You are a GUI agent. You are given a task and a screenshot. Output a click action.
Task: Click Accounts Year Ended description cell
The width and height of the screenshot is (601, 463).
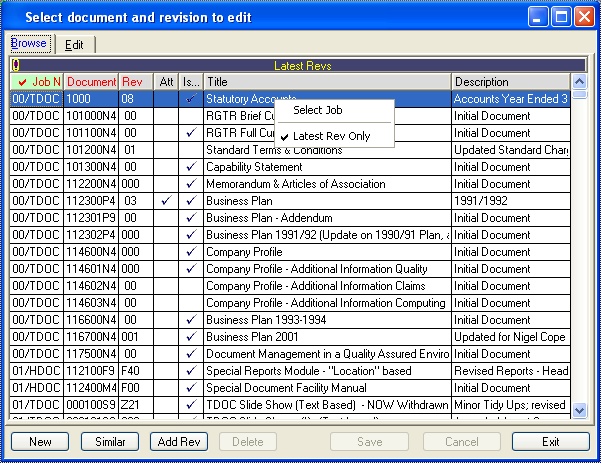point(511,99)
